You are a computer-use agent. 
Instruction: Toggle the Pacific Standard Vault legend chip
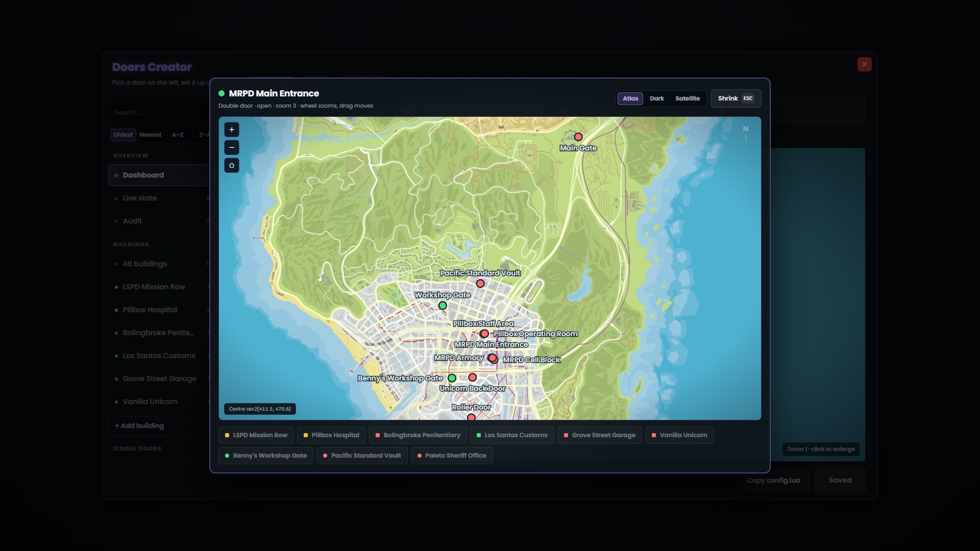coord(362,456)
